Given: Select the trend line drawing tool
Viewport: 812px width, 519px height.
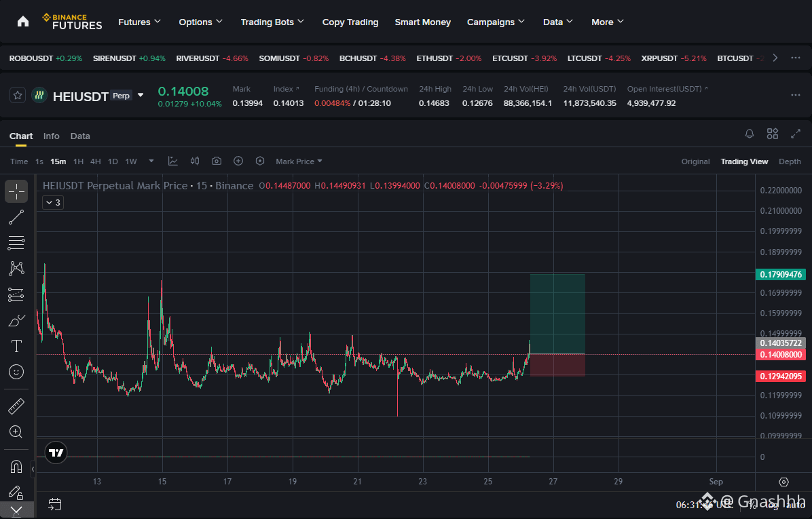Looking at the screenshot, I should (x=16, y=217).
